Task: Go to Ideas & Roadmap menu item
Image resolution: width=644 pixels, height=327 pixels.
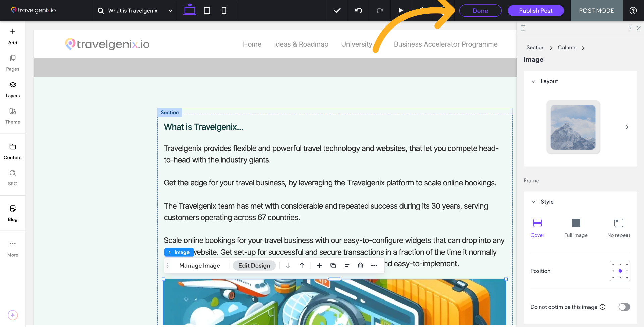Action: click(301, 44)
